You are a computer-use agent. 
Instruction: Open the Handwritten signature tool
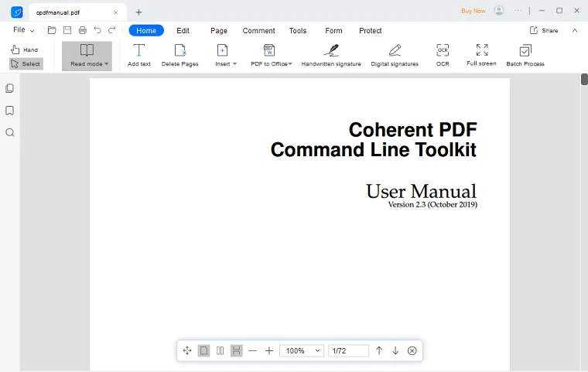pos(331,56)
